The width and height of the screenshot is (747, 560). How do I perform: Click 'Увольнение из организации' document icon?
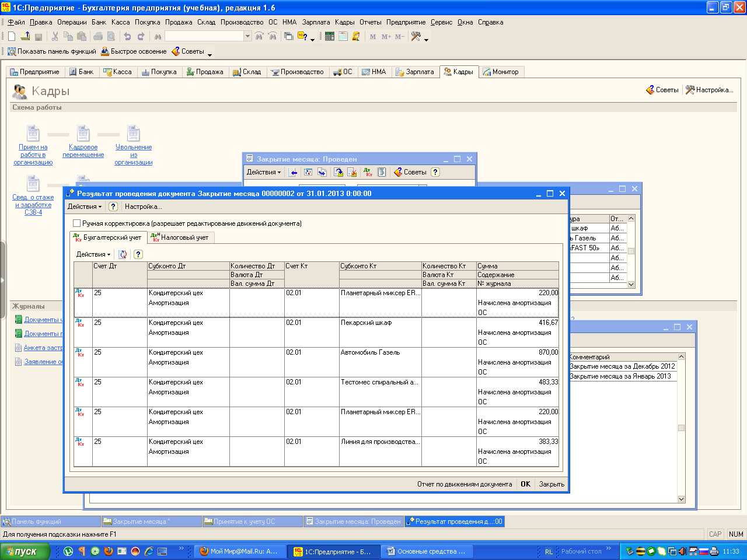coord(134,133)
